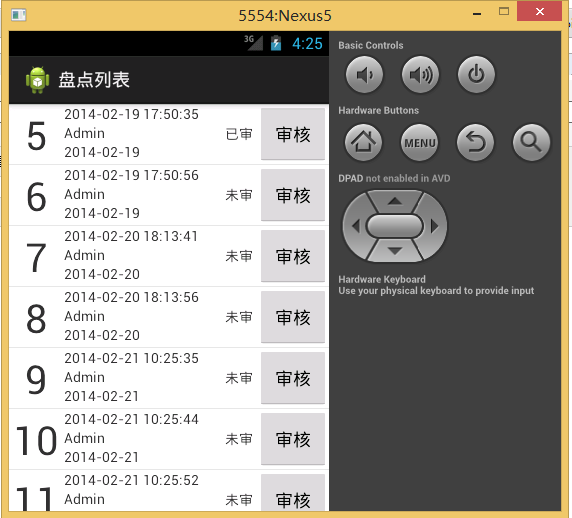Image resolution: width=572 pixels, height=518 pixels.
Task: Select list row number 9
Action: [169, 378]
